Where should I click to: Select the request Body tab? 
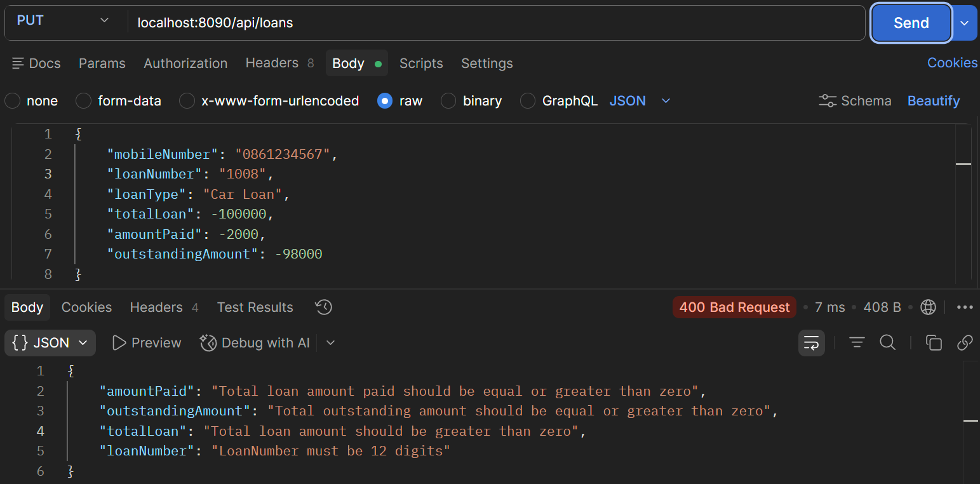click(356, 64)
